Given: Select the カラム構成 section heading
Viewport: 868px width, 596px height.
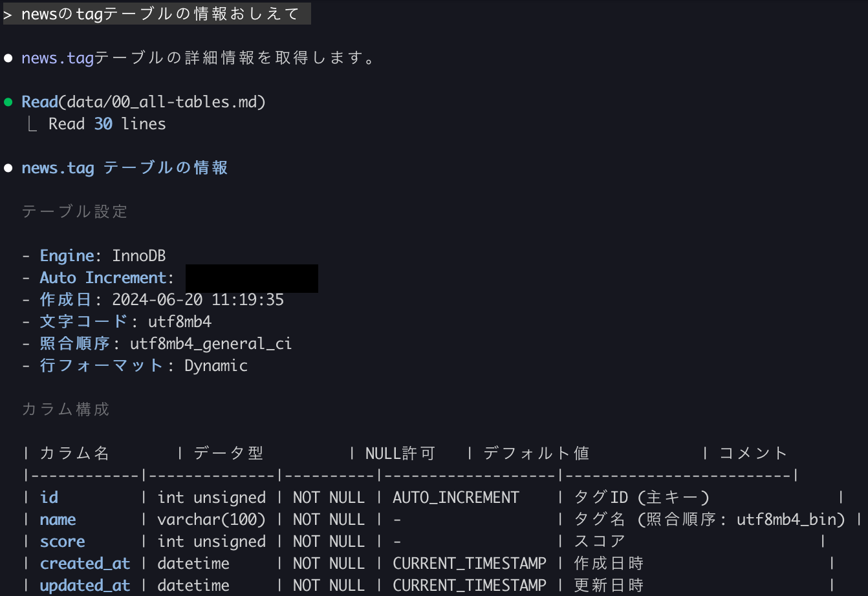Looking at the screenshot, I should (x=65, y=410).
